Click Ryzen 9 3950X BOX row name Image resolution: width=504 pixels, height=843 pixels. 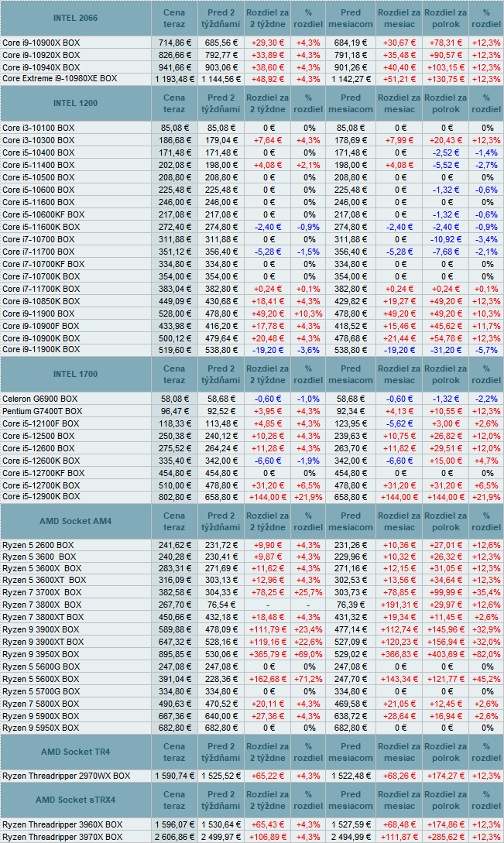tap(40, 654)
